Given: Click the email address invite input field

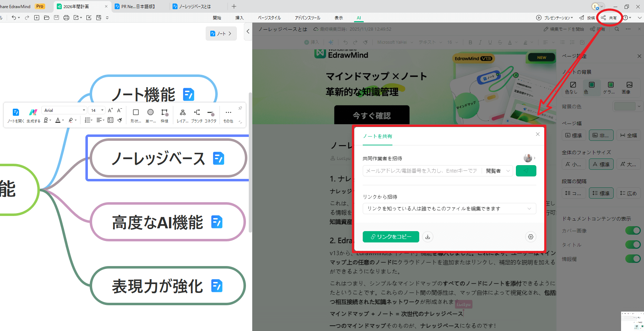Looking at the screenshot, I should pyautogui.click(x=421, y=171).
